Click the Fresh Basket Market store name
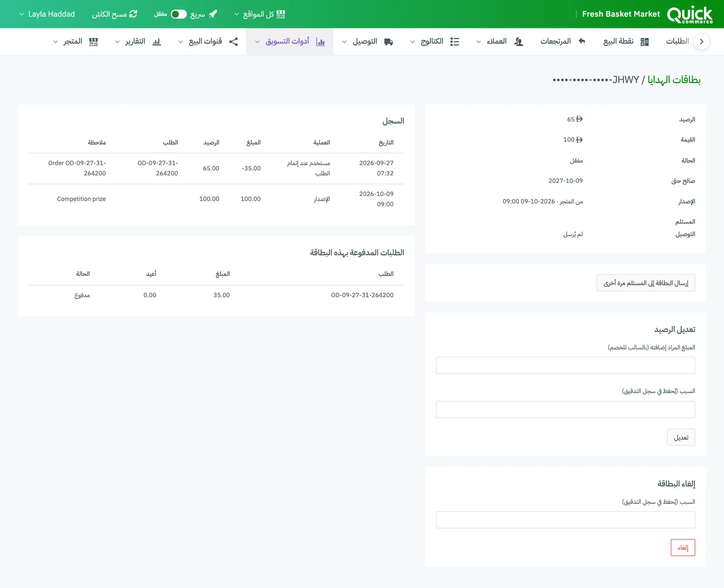724x588 pixels. pyautogui.click(x=621, y=14)
